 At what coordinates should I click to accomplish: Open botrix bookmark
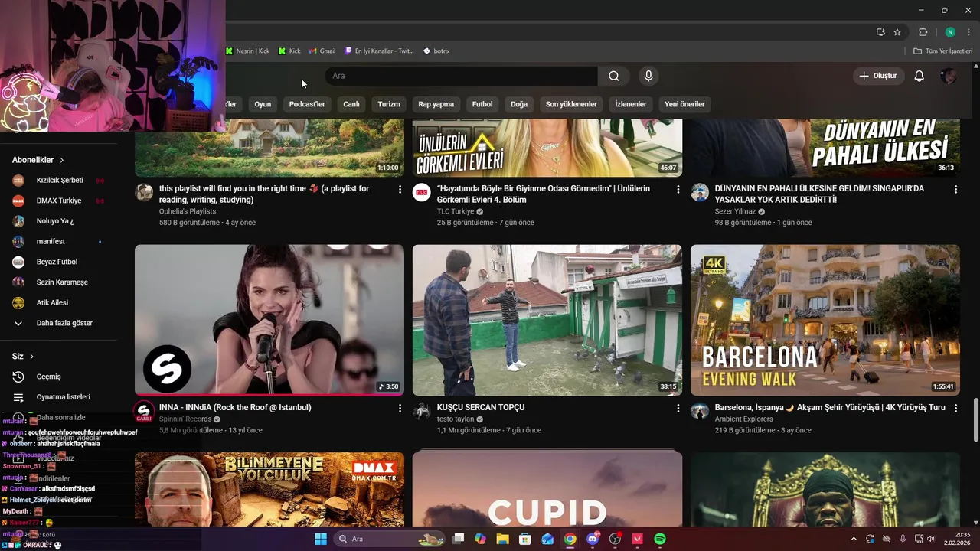436,51
